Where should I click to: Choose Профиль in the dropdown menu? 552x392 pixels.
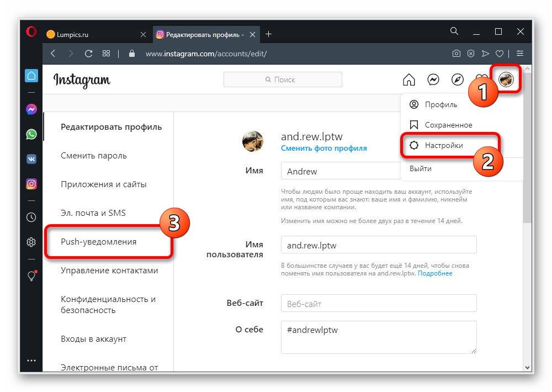click(x=440, y=104)
